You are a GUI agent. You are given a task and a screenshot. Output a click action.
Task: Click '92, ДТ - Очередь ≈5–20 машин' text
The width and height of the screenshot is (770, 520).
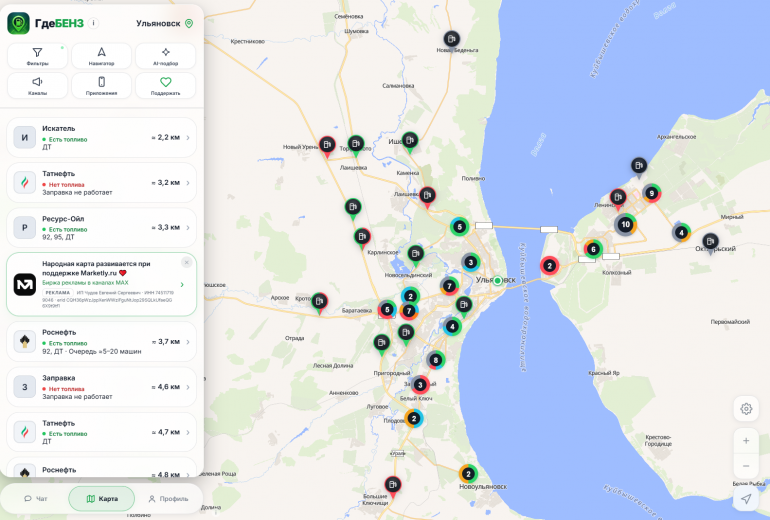92,352
